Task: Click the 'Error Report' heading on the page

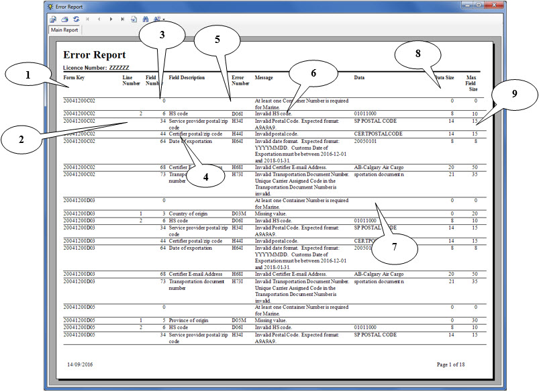Action: 95,54
